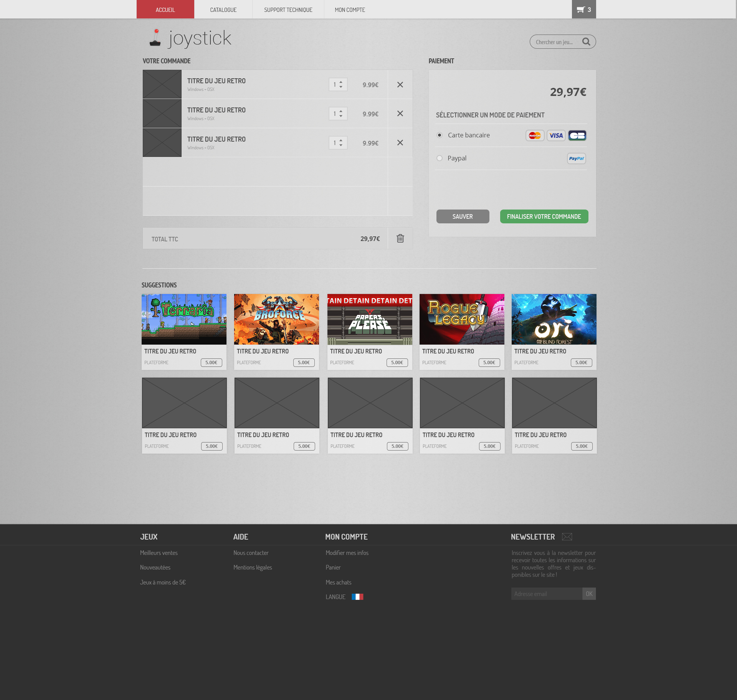Select Carte bancaire payment option
Viewport: 737px width, 700px height.
[x=440, y=135]
